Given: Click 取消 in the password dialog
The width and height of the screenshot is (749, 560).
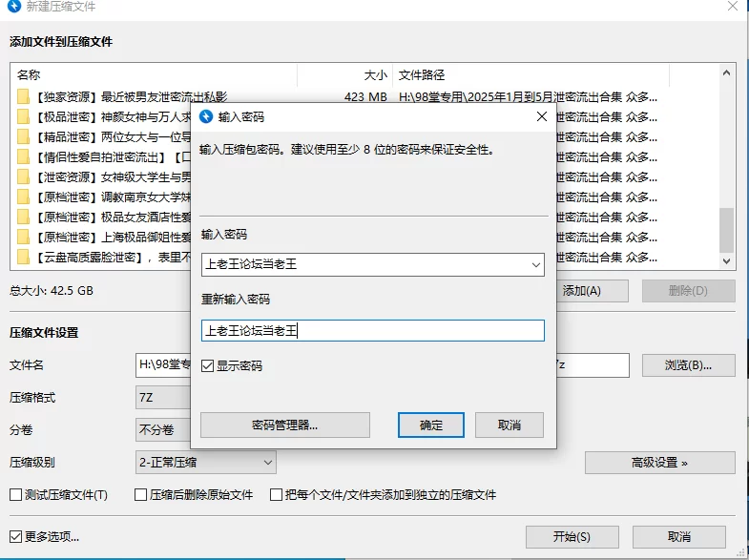Looking at the screenshot, I should [x=510, y=425].
